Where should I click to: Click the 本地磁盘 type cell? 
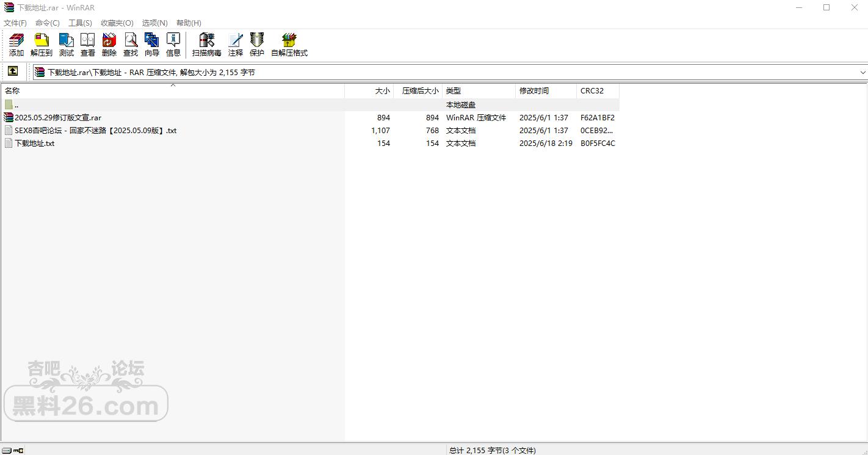[461, 104]
